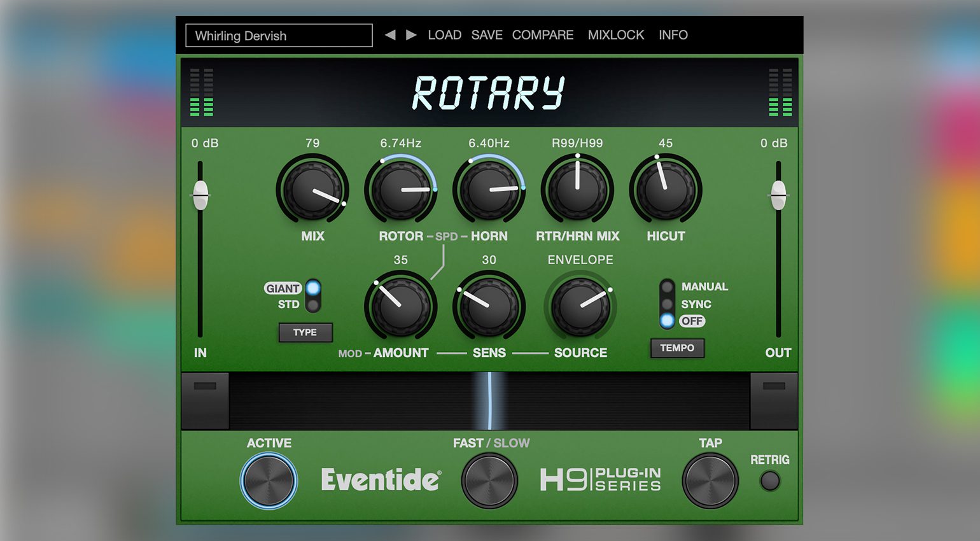The height and width of the screenshot is (541, 980).
Task: Toggle the FAST / SLOW footswitch
Action: pyautogui.click(x=489, y=481)
